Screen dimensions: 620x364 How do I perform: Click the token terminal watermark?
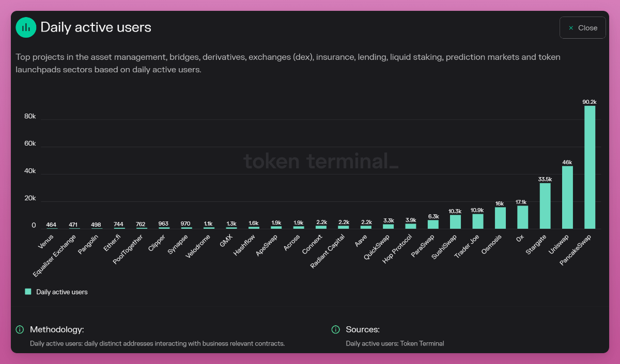(x=320, y=161)
